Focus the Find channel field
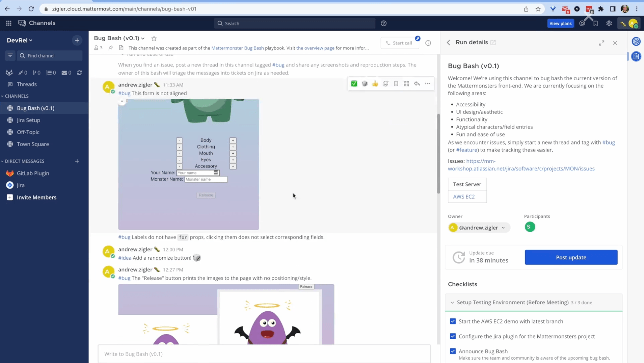Viewport: 644px width, 363px height. tap(50, 56)
